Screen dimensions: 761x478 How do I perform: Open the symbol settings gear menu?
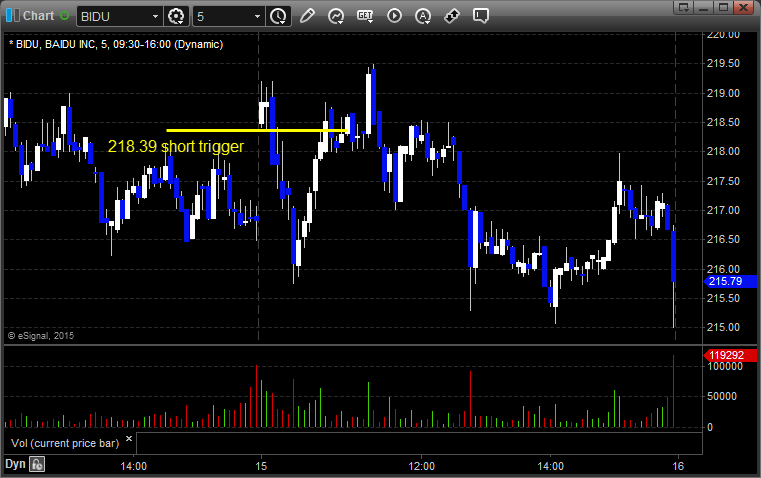pyautogui.click(x=176, y=16)
